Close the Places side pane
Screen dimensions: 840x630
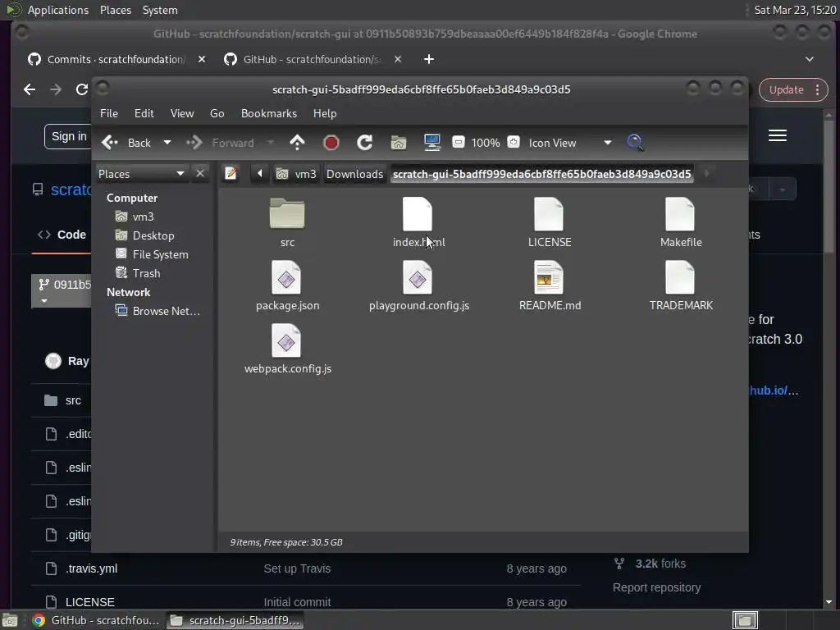click(200, 174)
